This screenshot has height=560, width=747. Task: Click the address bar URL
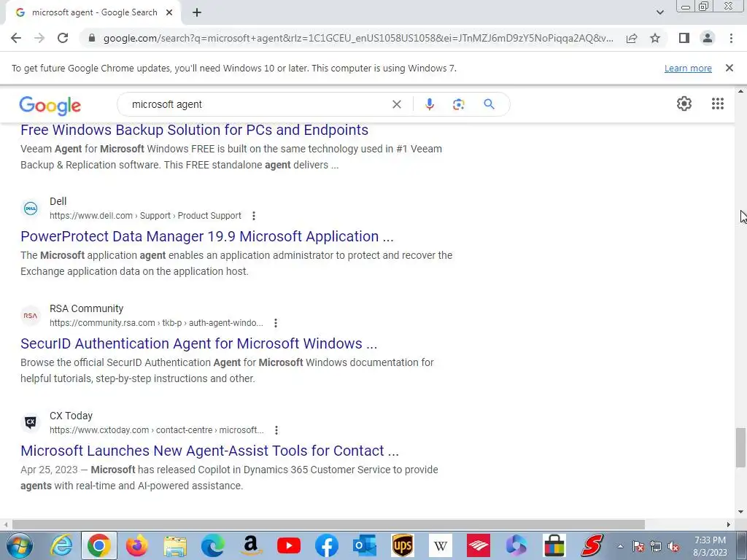click(358, 38)
